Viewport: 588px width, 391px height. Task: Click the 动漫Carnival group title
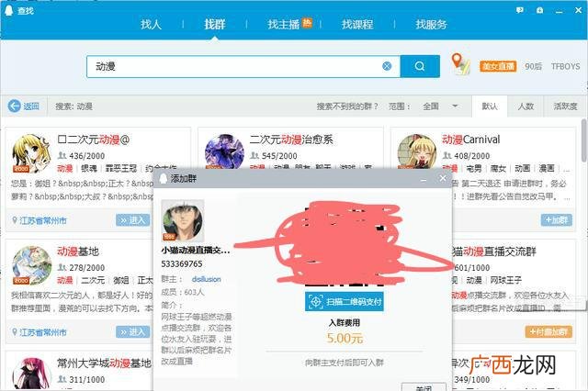(x=471, y=140)
